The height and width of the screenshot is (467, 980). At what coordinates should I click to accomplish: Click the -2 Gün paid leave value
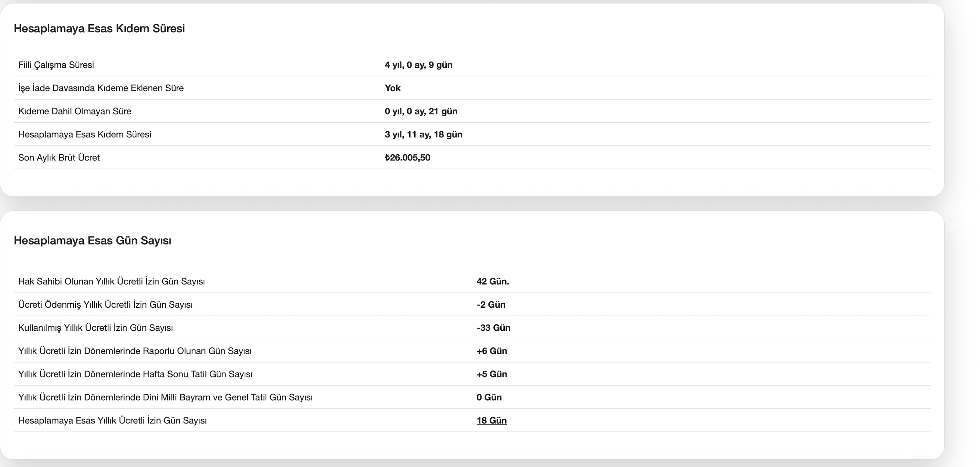(x=490, y=305)
